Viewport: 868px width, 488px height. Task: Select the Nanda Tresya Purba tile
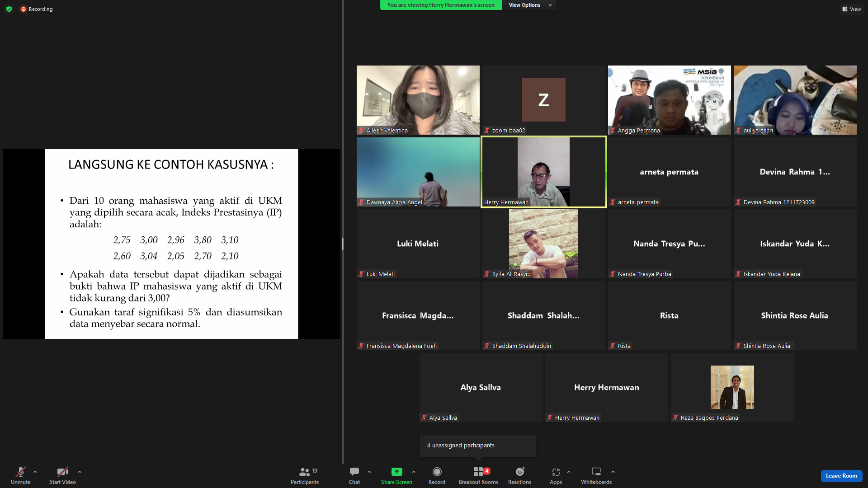point(669,244)
